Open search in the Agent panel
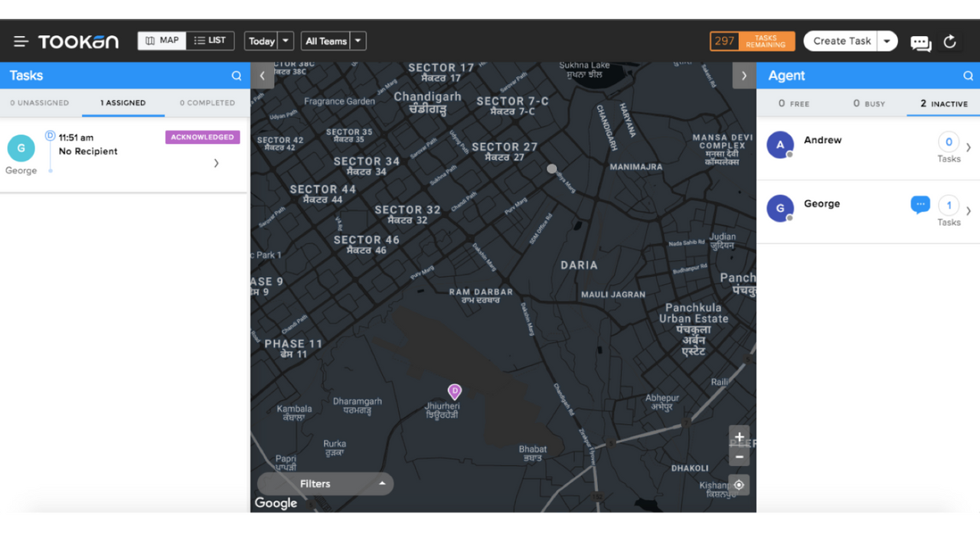Viewport: 980px width, 551px height. [x=968, y=76]
